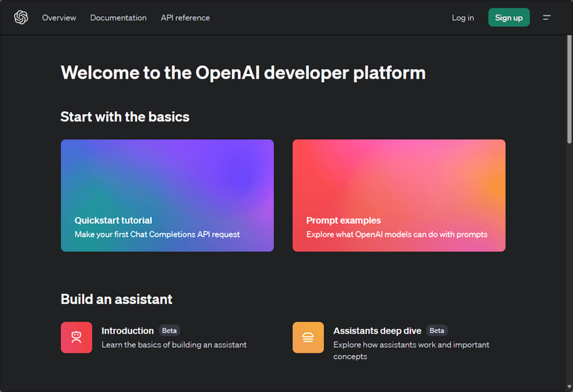Image resolution: width=573 pixels, height=392 pixels.
Task: Click the Log in link
Action: tap(462, 17)
